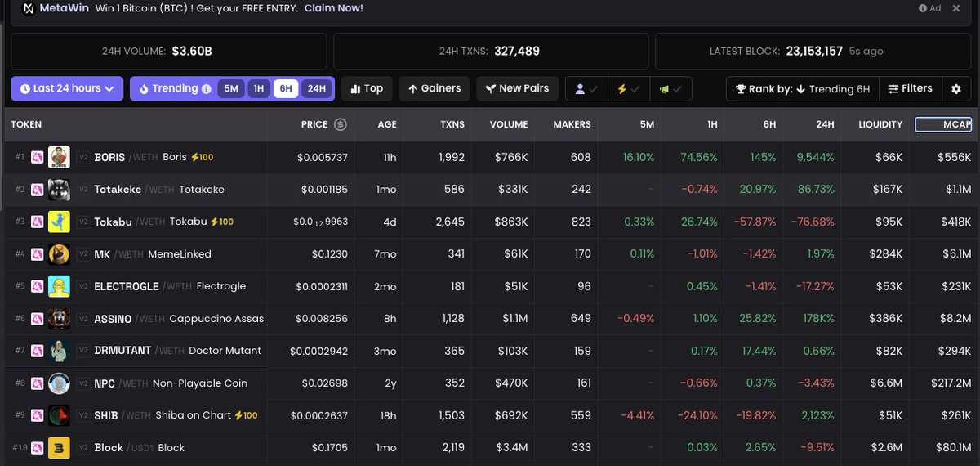This screenshot has width=980, height=466.
Task: Show the Gainers list
Action: [x=434, y=89]
